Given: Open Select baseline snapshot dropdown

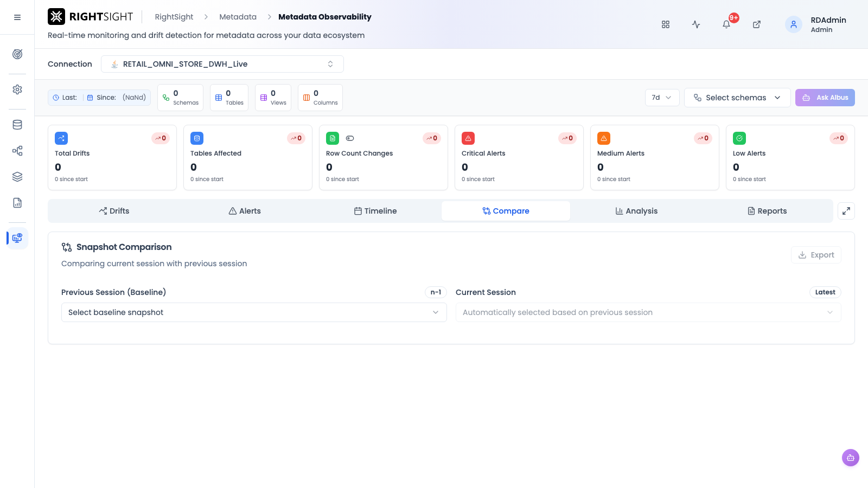Looking at the screenshot, I should tap(254, 312).
